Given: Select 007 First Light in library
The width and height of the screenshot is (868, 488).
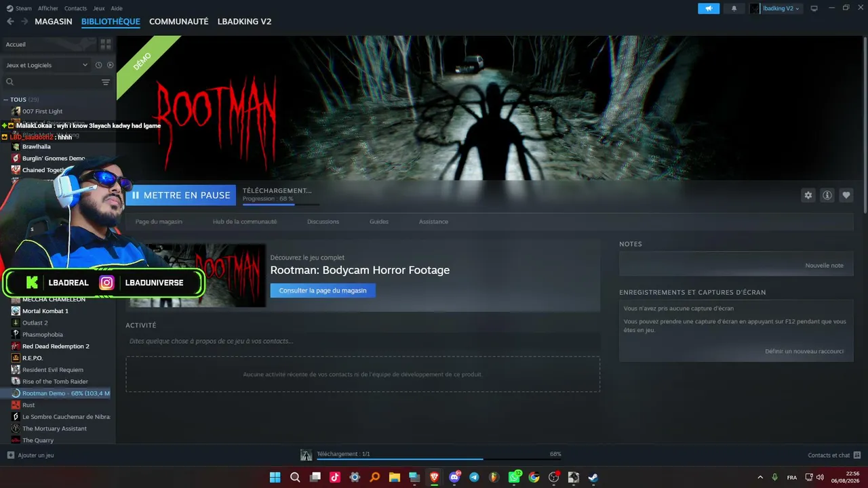Looking at the screenshot, I should (42, 111).
